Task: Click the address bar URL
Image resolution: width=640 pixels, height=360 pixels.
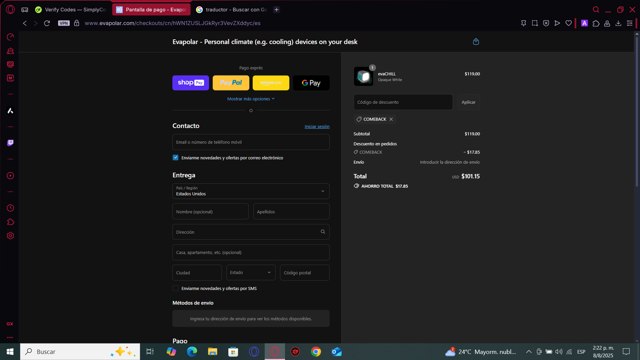Action: point(173,23)
